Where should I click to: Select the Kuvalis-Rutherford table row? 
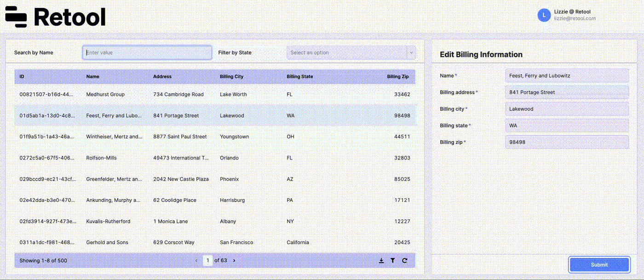point(184,221)
